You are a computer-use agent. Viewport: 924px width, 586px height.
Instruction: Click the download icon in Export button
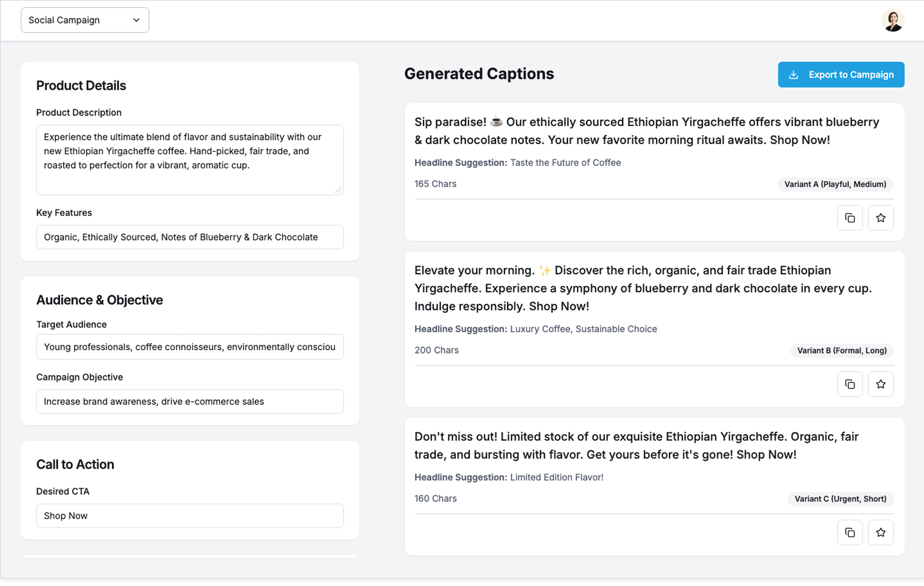794,75
